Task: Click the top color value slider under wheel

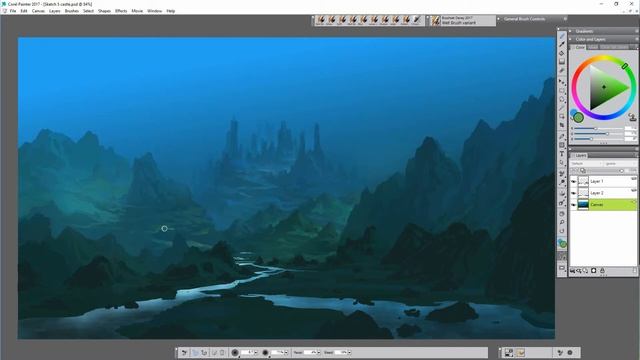Action: coord(599,129)
